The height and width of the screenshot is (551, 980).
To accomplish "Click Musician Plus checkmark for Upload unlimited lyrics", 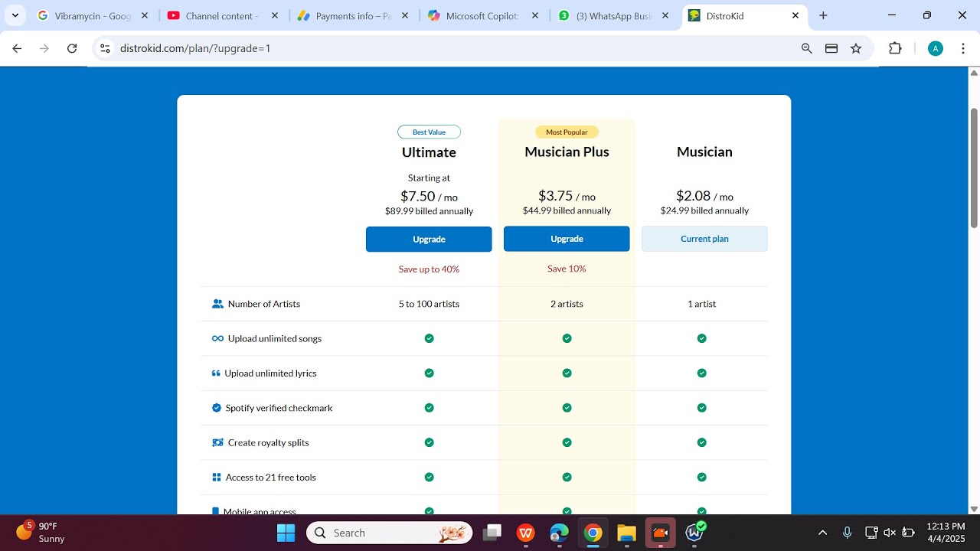I will 567,373.
